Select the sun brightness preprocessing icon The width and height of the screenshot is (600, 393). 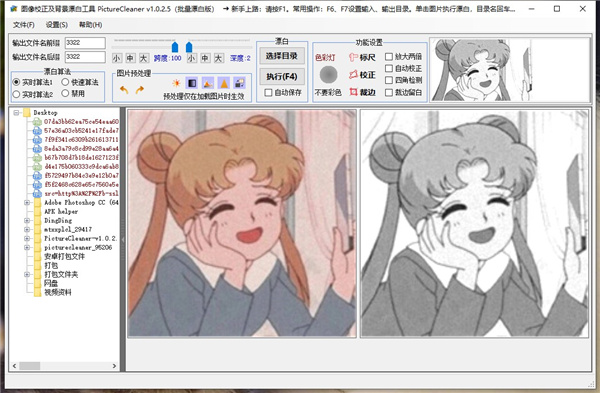pos(176,83)
